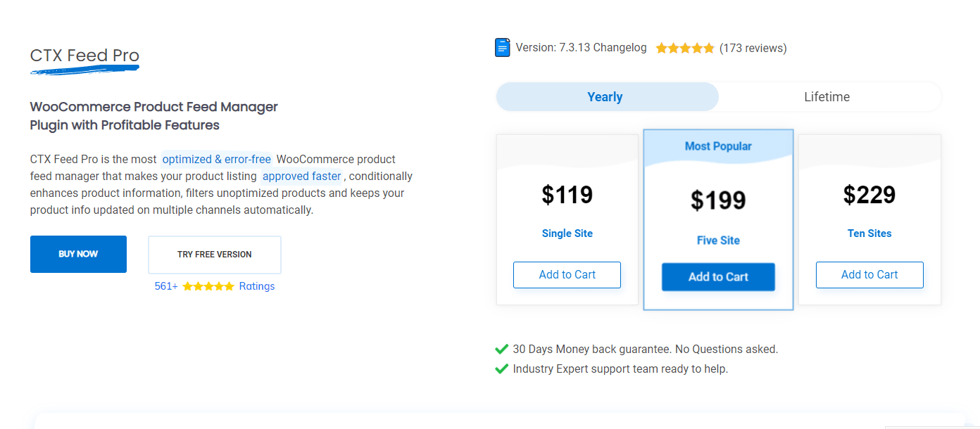980x429 pixels.
Task: Click the CTX Feed Pro title
Action: click(x=84, y=56)
